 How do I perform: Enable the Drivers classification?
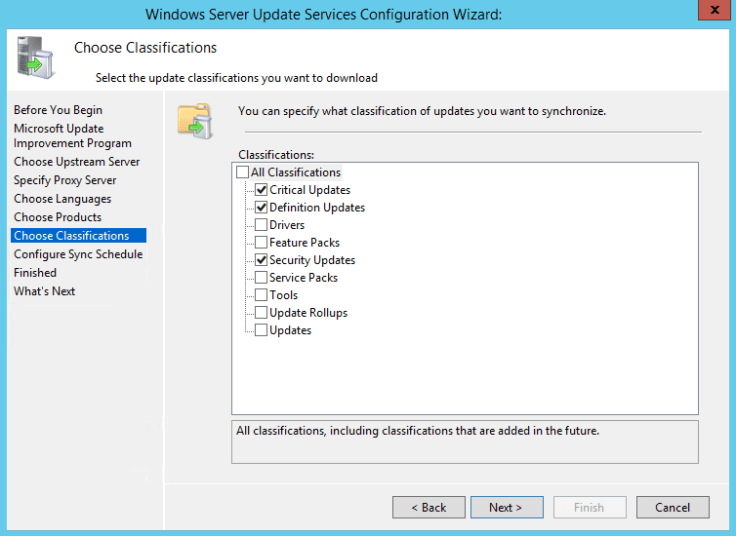click(261, 225)
